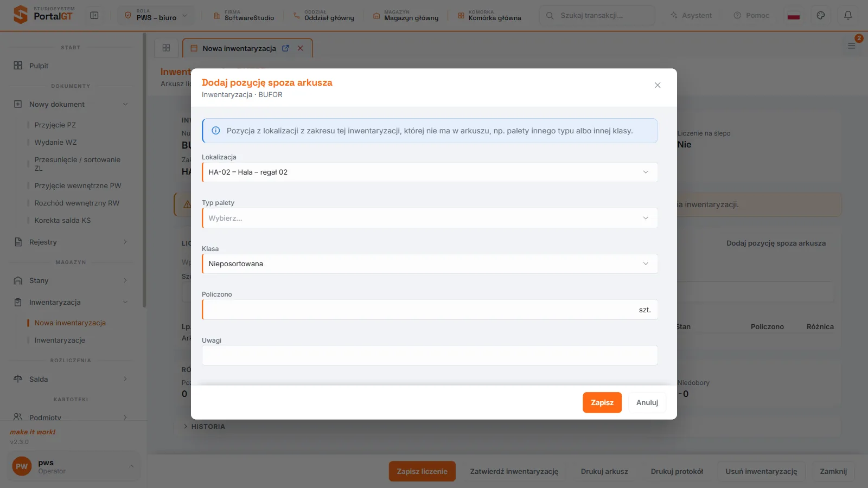Focus the Policzono quantity field
868x488 pixels.
pyautogui.click(x=430, y=310)
